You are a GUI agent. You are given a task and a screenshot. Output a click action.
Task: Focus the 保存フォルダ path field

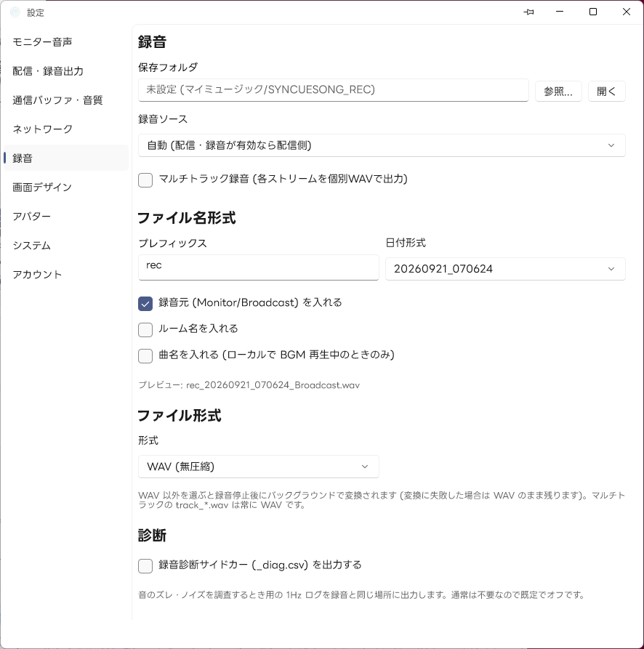333,90
